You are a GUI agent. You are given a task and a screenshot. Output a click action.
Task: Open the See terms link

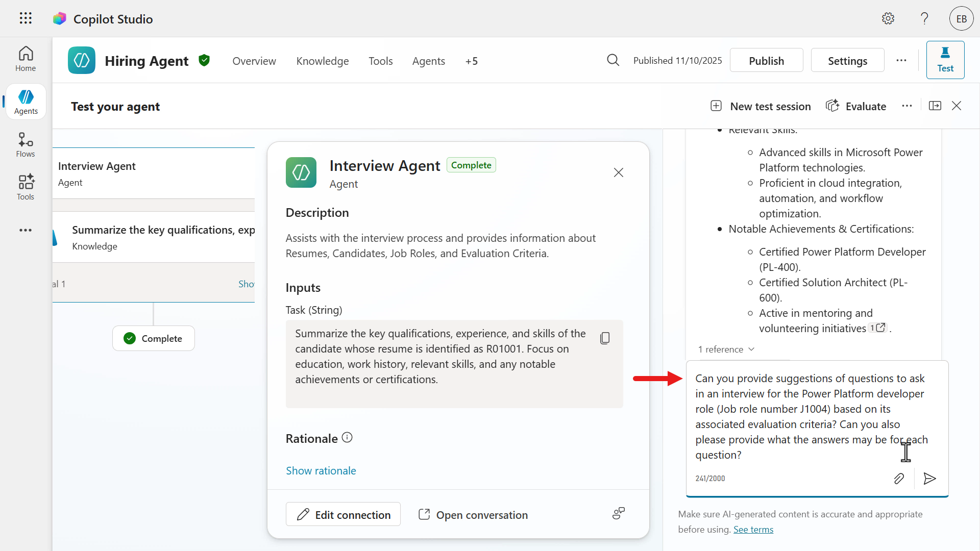click(753, 530)
